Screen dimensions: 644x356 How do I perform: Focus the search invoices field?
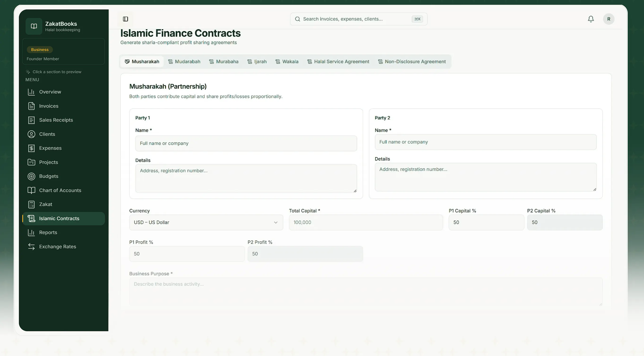[x=358, y=19]
